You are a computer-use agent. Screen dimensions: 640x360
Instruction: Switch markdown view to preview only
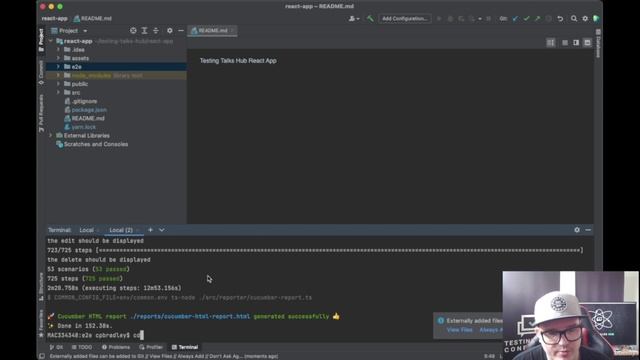click(587, 42)
